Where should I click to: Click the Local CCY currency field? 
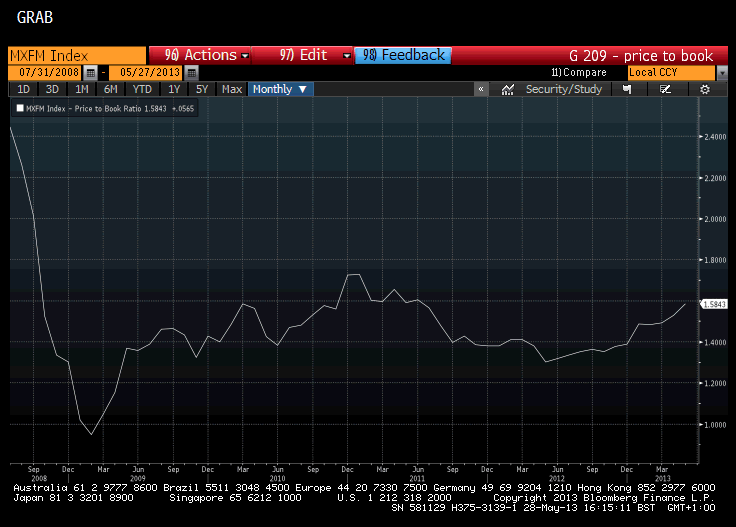tap(671, 73)
